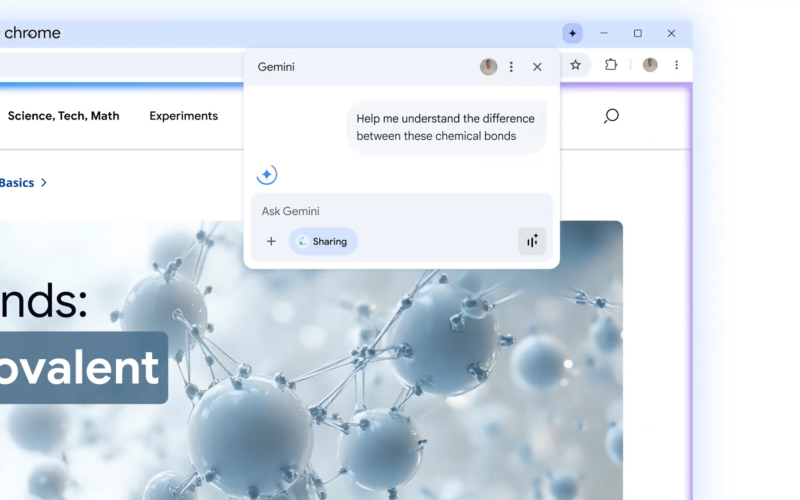Close the Gemini panel
This screenshot has width=800, height=500.
(x=537, y=67)
